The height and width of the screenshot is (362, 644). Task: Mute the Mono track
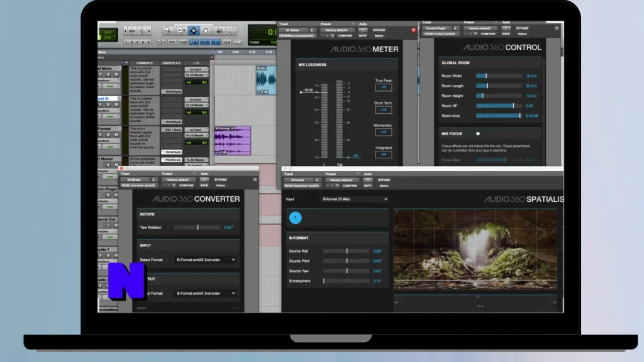116,74
